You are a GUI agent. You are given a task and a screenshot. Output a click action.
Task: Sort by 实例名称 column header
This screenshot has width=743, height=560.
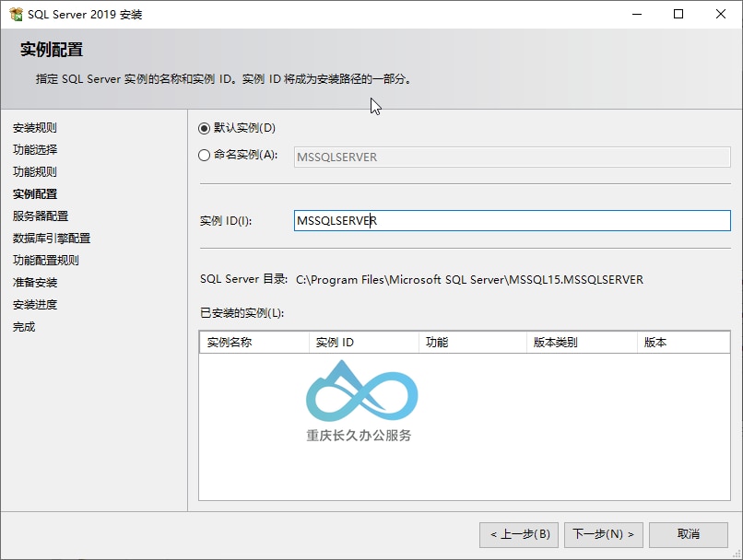254,343
